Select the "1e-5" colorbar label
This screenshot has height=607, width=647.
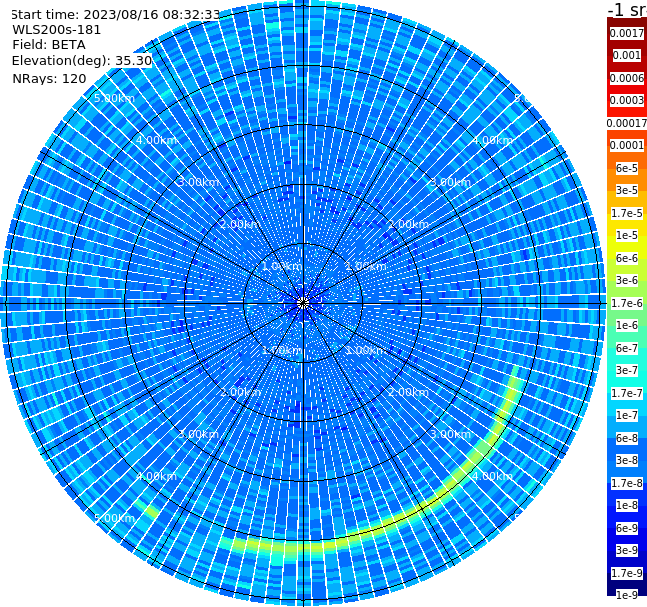click(626, 235)
